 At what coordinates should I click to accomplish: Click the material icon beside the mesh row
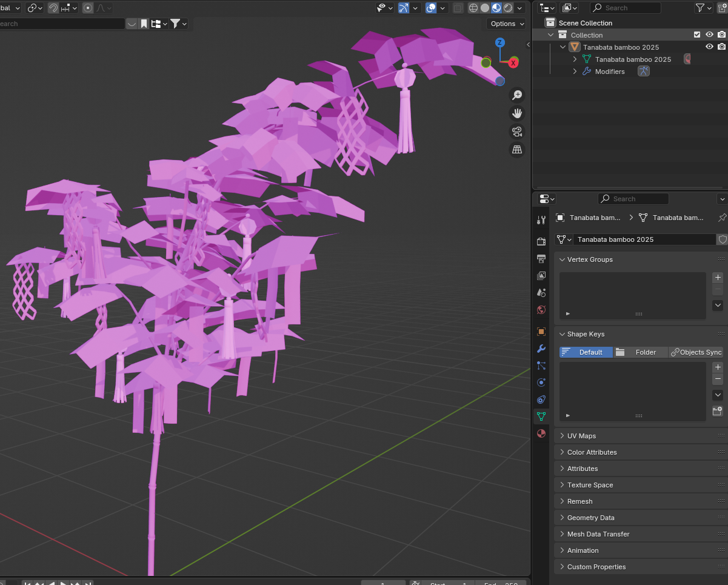687,59
